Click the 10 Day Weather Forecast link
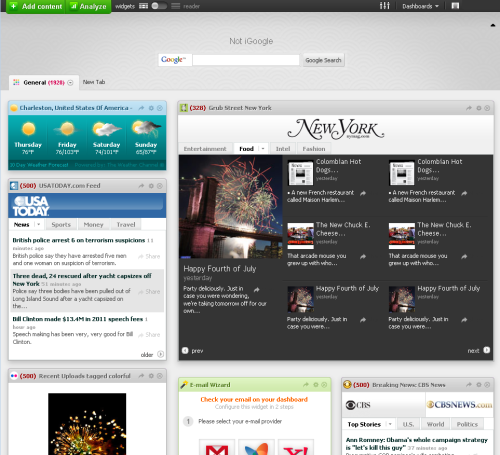This screenshot has height=455, width=500. click(39, 165)
